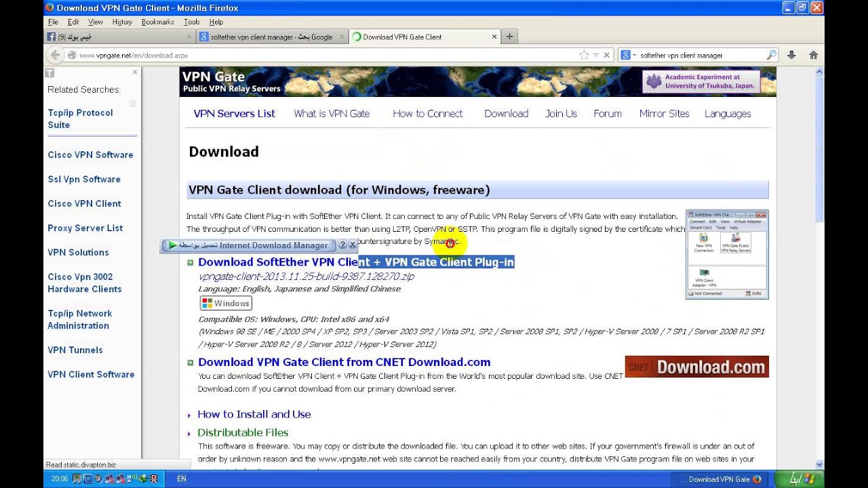Open the VPN Servers List nav item
Viewport: 868px width, 488px height.
[x=234, y=114]
